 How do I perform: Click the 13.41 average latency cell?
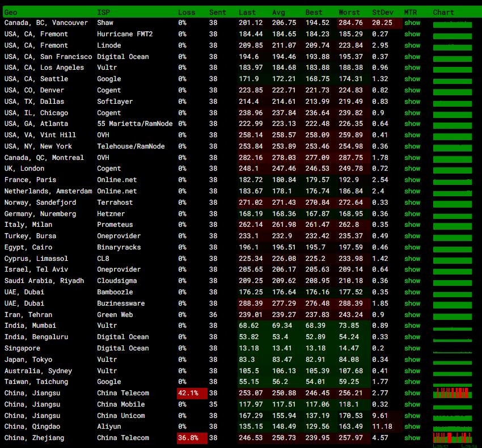pyautogui.click(x=284, y=348)
